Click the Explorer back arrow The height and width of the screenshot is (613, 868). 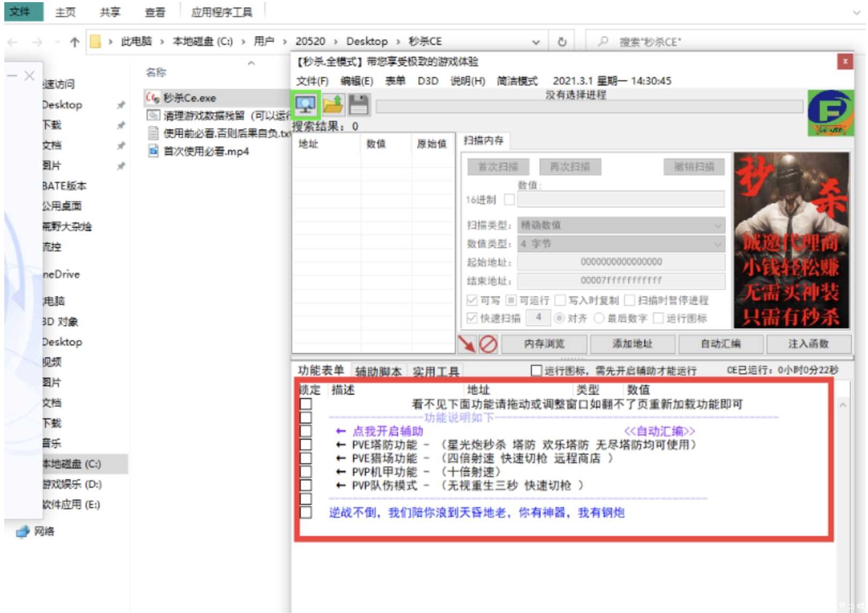coord(13,42)
